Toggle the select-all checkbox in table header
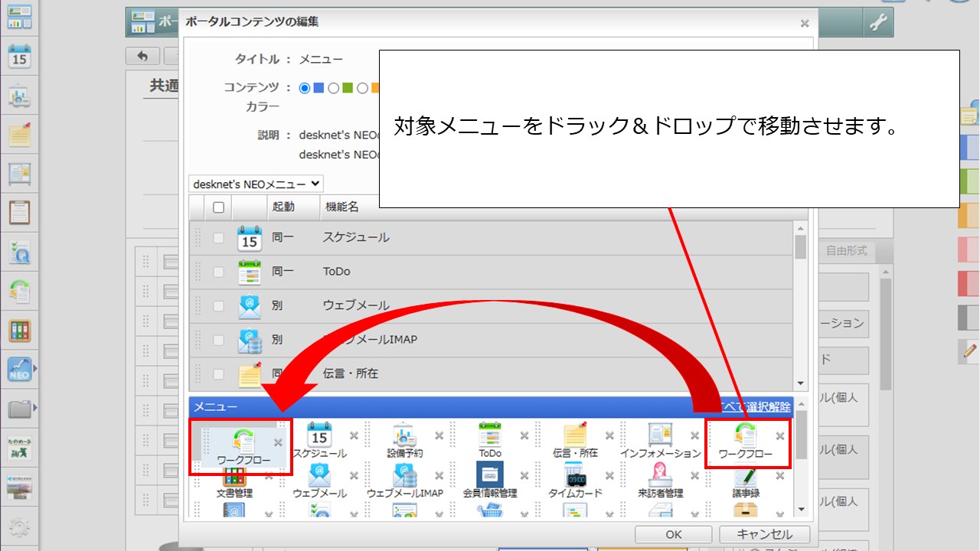The height and width of the screenshot is (551, 980). tap(218, 207)
